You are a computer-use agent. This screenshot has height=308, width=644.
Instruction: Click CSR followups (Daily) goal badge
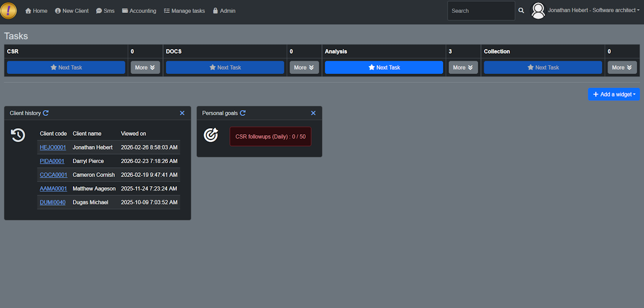click(270, 136)
